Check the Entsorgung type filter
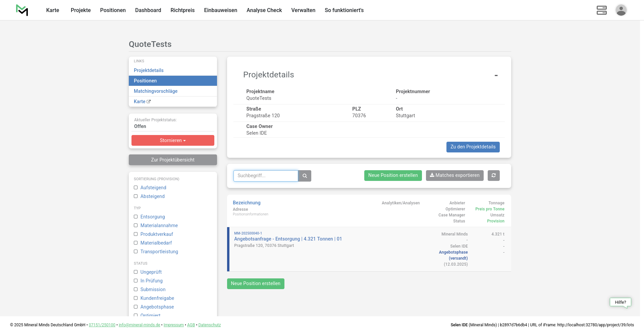This screenshot has height=333, width=644. click(136, 217)
